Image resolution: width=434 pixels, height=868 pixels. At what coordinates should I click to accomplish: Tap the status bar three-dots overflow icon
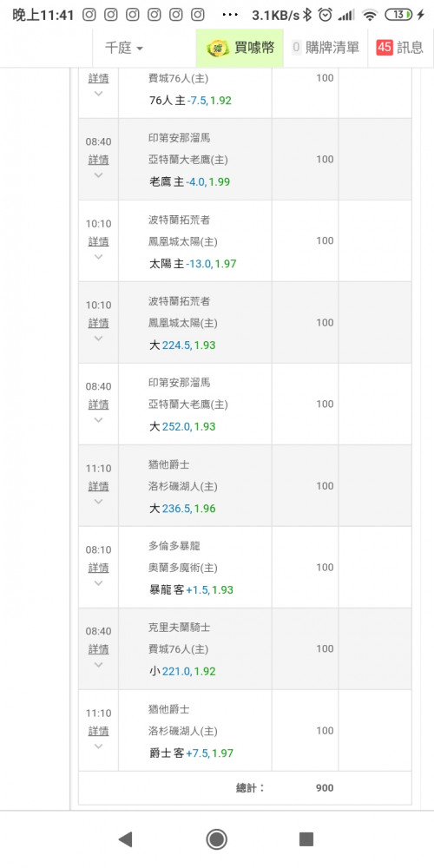(230, 15)
